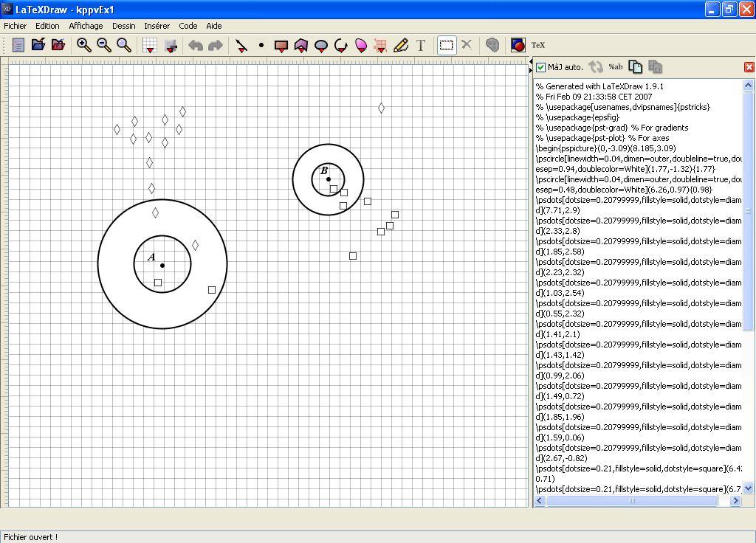756x543 pixels.
Task: Click the label A in the large circle
Action: (x=151, y=257)
